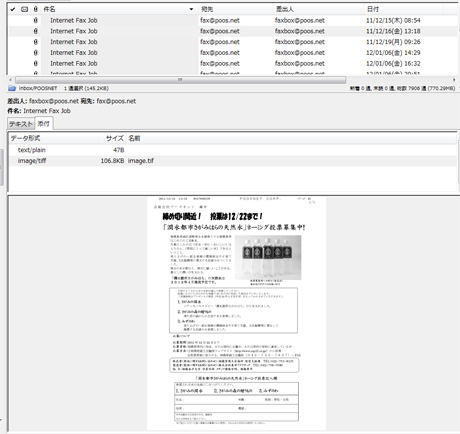Click the checkmark column header icon
The height and width of the screenshot is (434, 460).
coord(13,9)
